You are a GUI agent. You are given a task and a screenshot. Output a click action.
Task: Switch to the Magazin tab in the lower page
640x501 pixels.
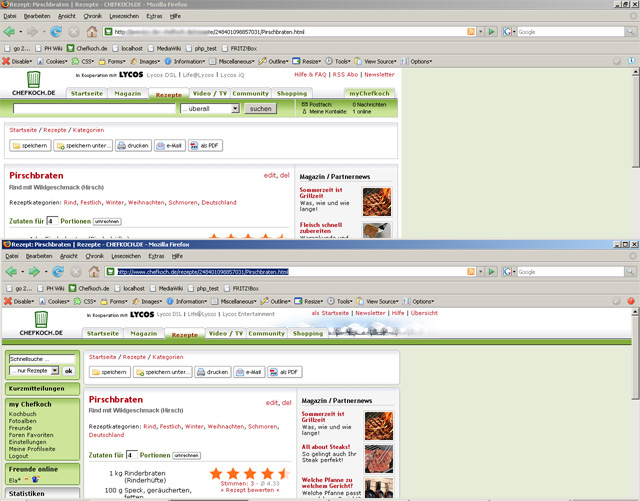(142, 333)
